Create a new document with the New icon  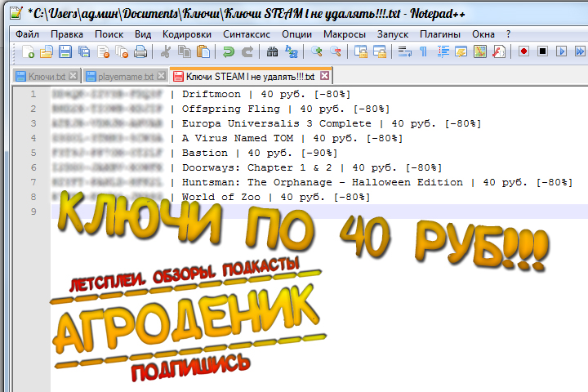28,51
